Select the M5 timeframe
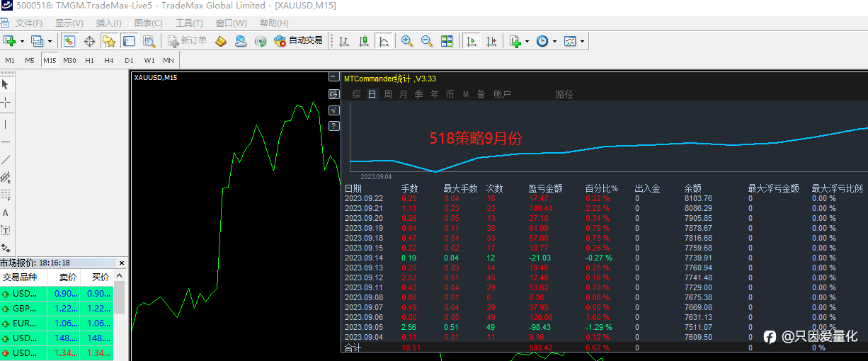 [30, 61]
